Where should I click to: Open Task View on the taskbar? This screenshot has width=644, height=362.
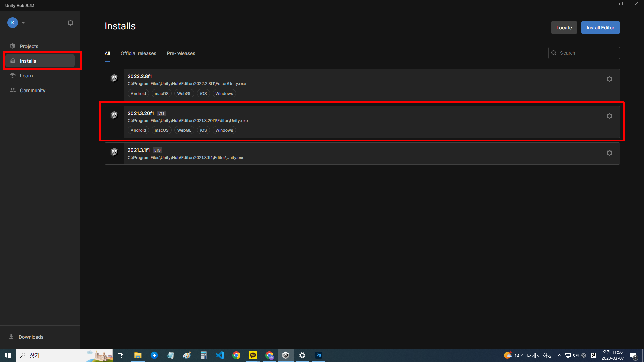(x=121, y=355)
